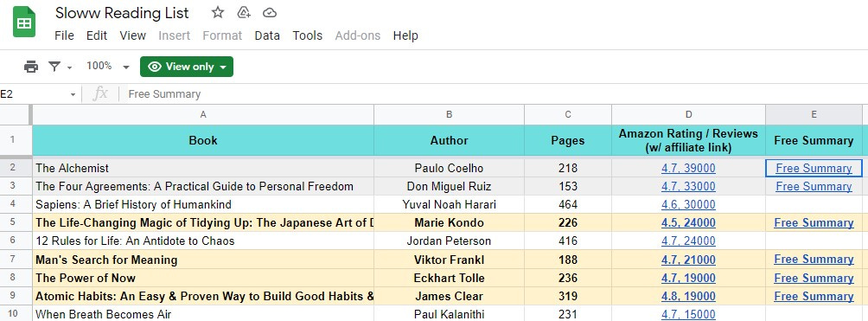The width and height of the screenshot is (868, 321).
Task: Open The Power of Now Free Summary link
Action: coord(814,278)
